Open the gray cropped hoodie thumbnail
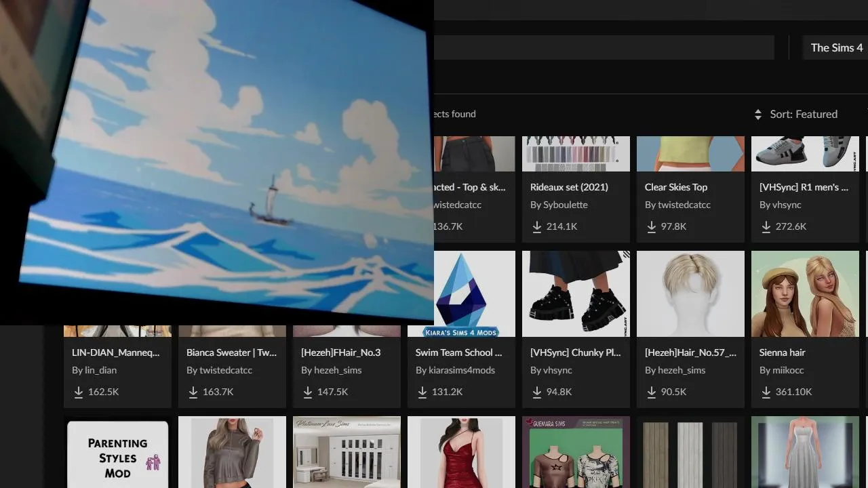Image resolution: width=868 pixels, height=488 pixels. coord(232,452)
